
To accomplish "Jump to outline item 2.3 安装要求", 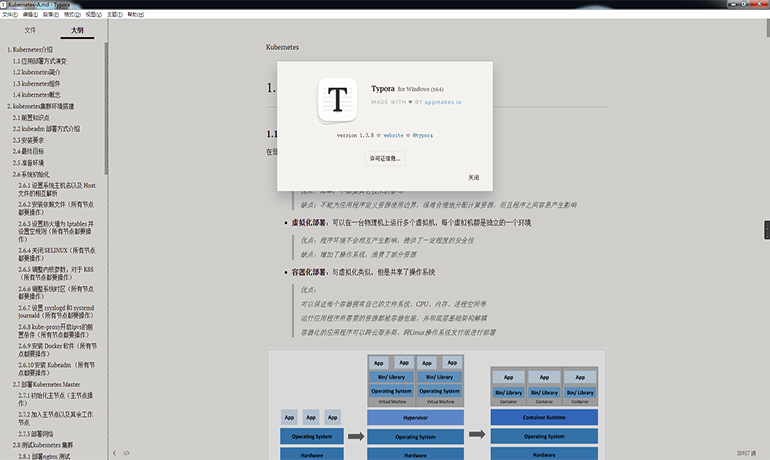I will coord(28,140).
